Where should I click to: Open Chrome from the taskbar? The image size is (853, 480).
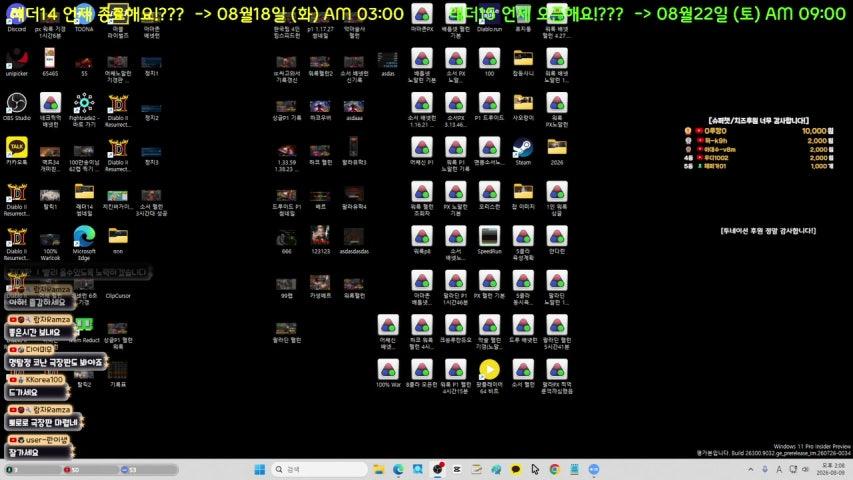pos(555,469)
